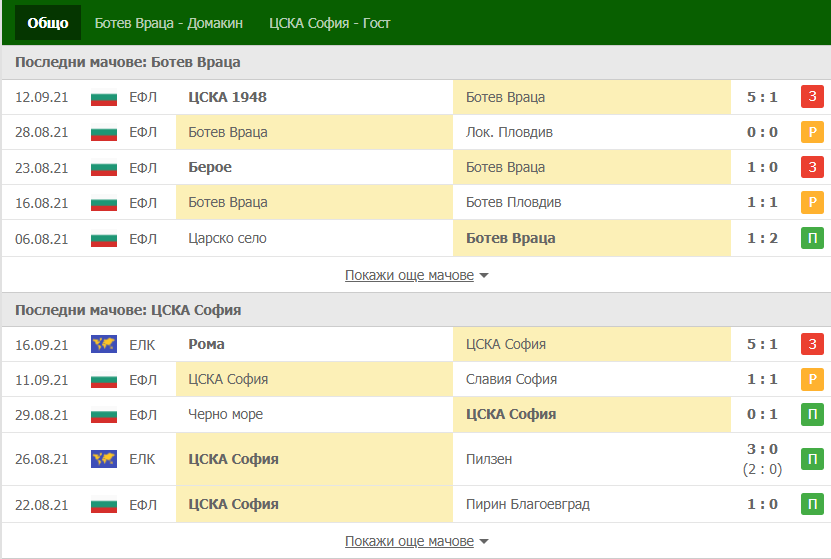The image size is (831, 559).
Task: Click orange Р badge for Славия София match
Action: (x=812, y=379)
